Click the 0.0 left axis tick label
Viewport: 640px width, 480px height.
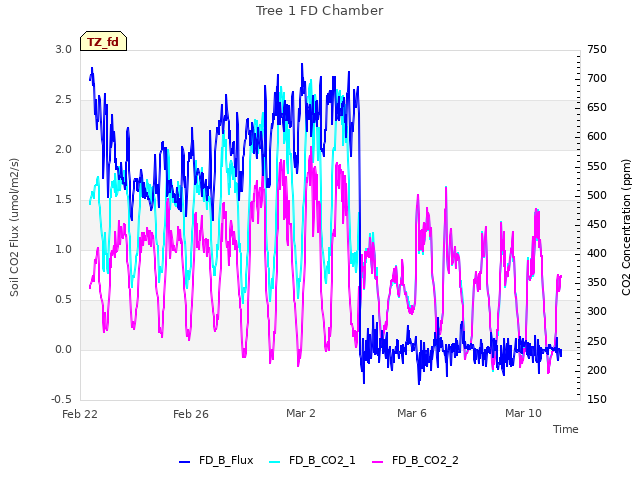click(64, 349)
